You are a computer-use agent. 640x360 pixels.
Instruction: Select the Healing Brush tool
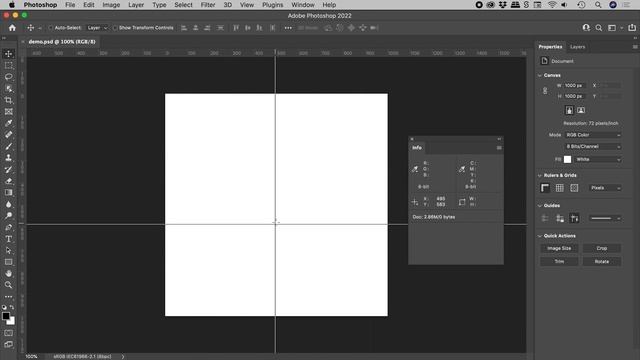coord(9,135)
